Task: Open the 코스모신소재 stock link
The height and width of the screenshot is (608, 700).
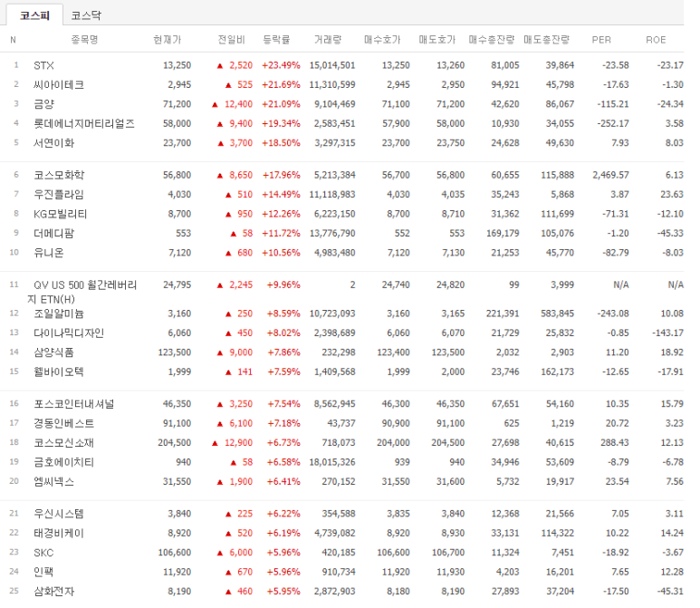Action: click(x=63, y=443)
